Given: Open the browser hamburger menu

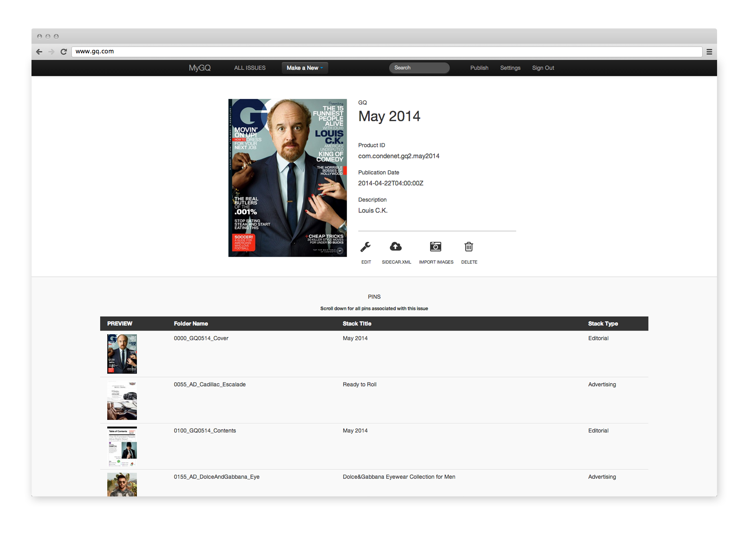Looking at the screenshot, I should 709,52.
